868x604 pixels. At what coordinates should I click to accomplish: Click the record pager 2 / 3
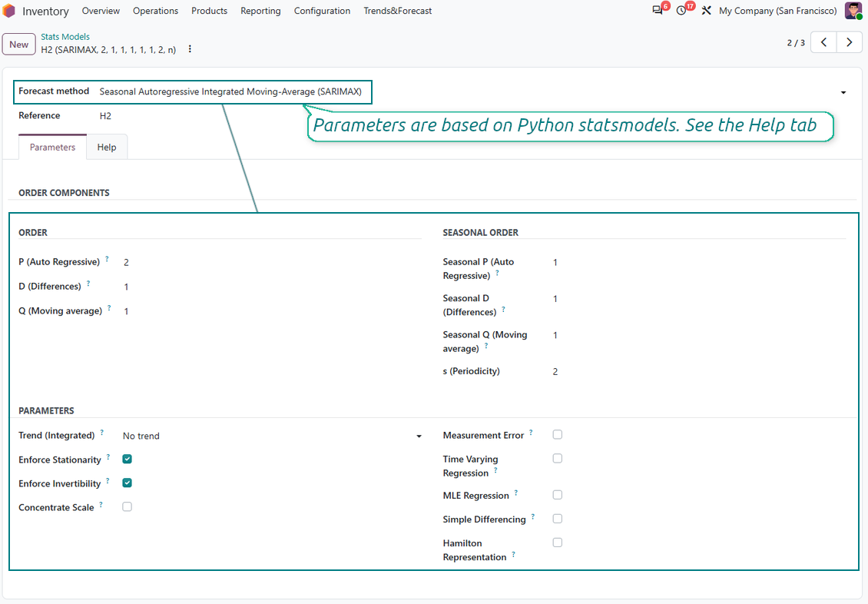796,42
